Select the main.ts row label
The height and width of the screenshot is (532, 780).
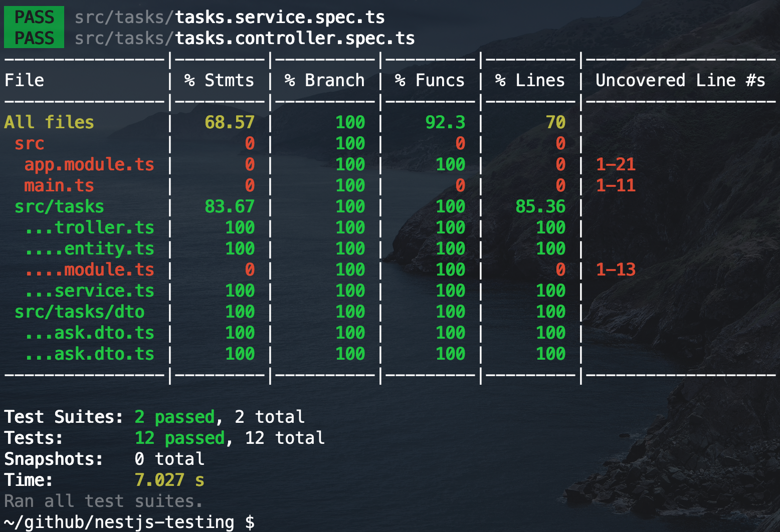59,186
